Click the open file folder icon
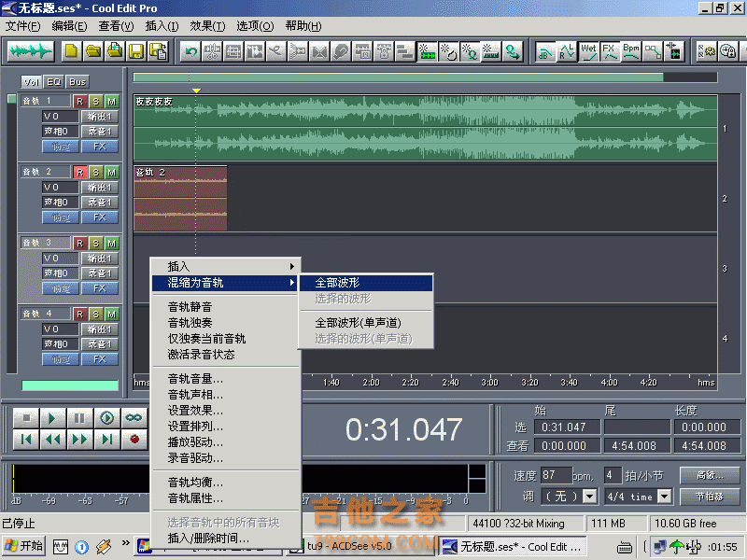Image resolution: width=747 pixels, height=560 pixels. click(x=93, y=50)
